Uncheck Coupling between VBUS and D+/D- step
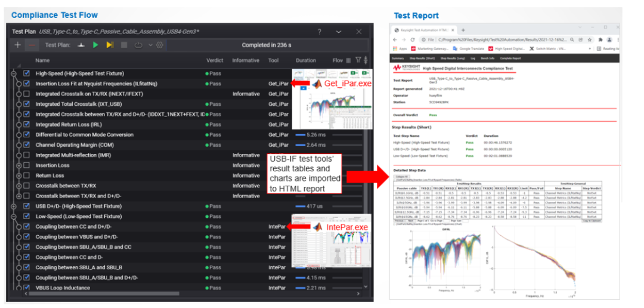Image resolution: width=644 pixels, height=308 pixels. pos(27,236)
